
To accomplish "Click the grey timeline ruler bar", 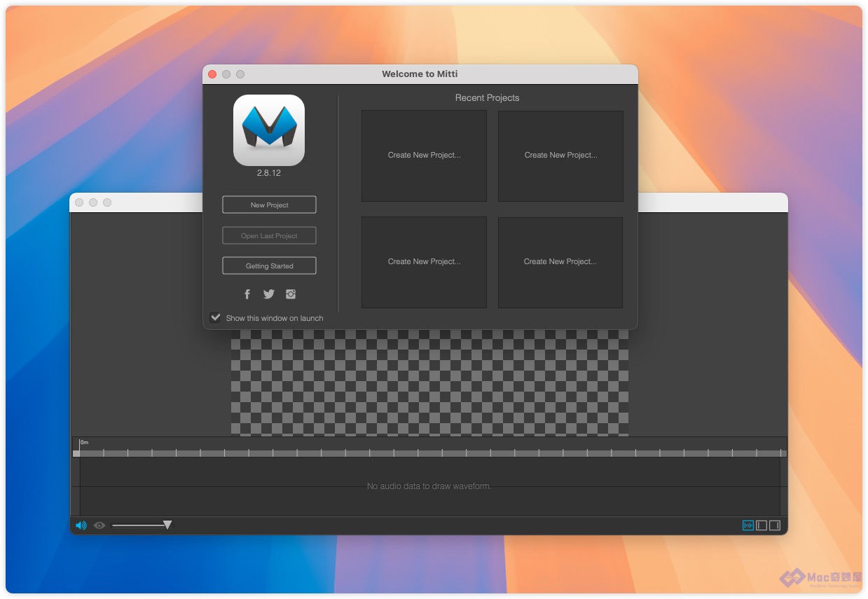I will 429,453.
